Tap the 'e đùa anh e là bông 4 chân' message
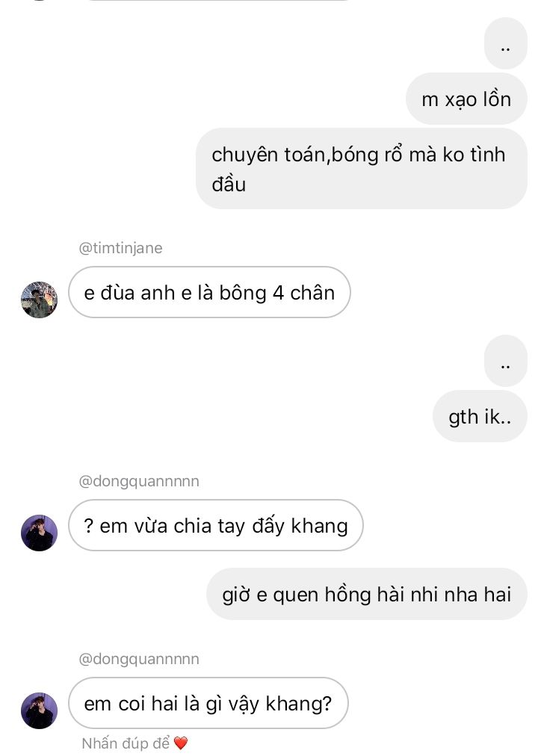This screenshot has height=756, width=538. pyautogui.click(x=209, y=292)
